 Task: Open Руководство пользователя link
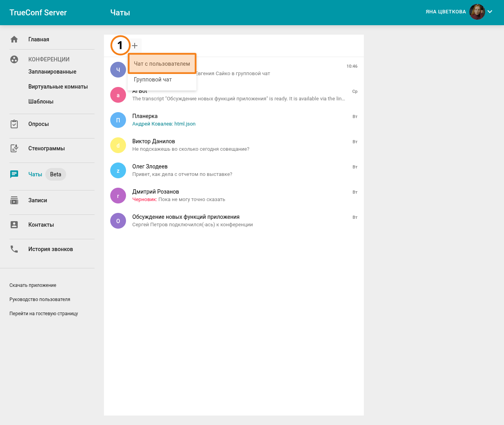[40, 299]
